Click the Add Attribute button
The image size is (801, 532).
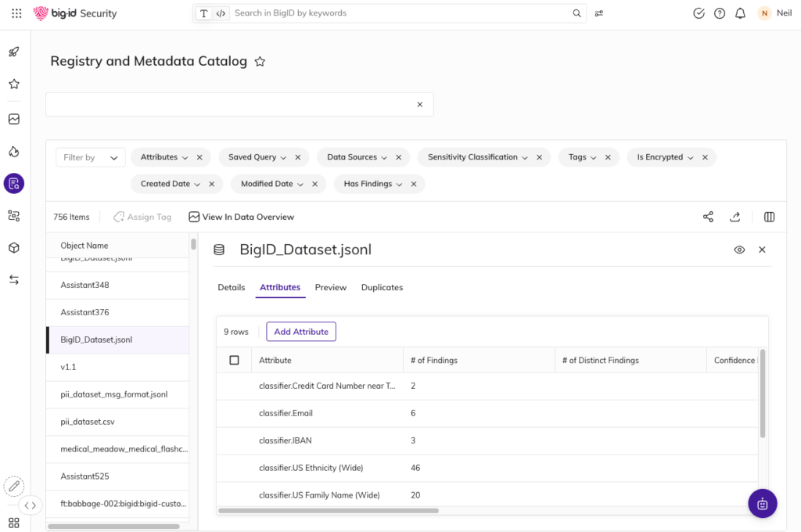tap(301, 332)
